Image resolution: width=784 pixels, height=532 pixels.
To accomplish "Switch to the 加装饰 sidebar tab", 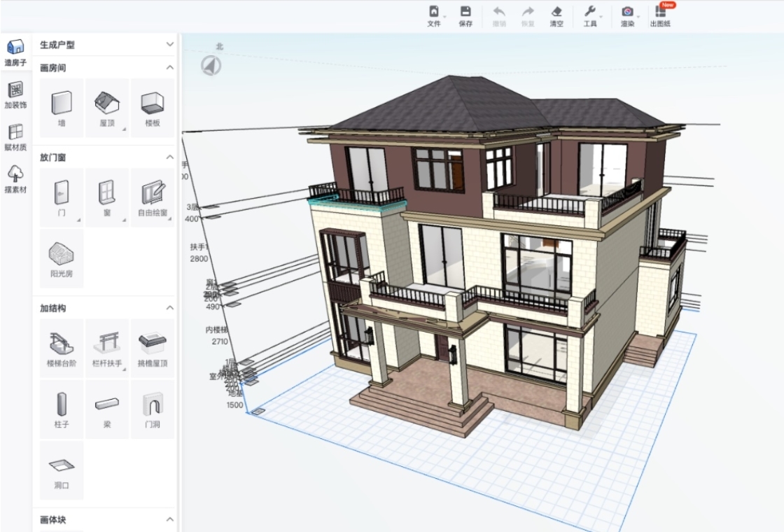I will (x=15, y=95).
